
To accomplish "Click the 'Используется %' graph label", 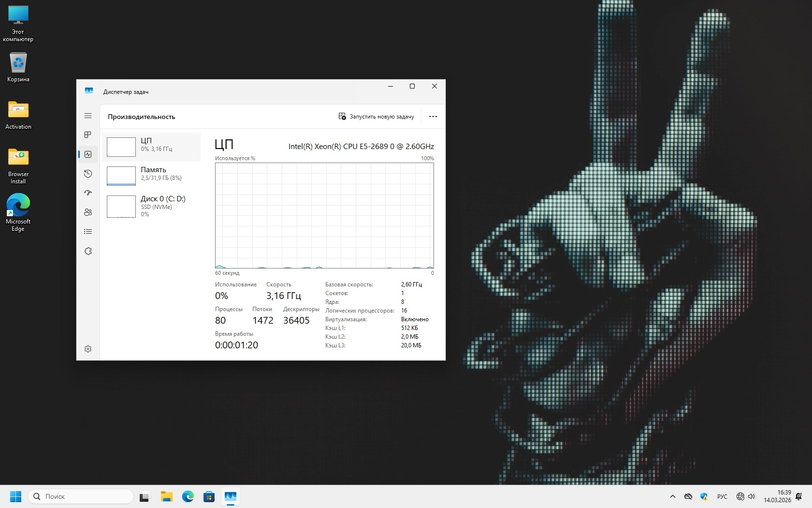I will pyautogui.click(x=235, y=158).
